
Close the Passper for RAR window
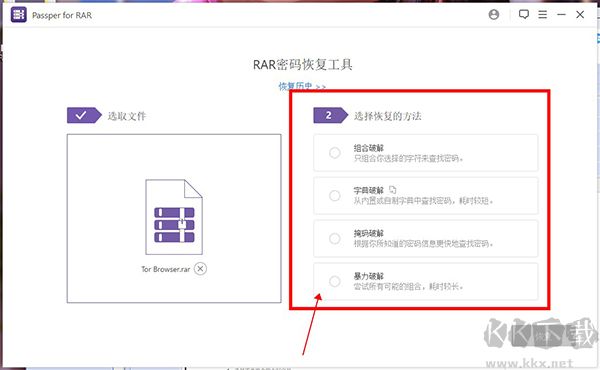tap(580, 15)
